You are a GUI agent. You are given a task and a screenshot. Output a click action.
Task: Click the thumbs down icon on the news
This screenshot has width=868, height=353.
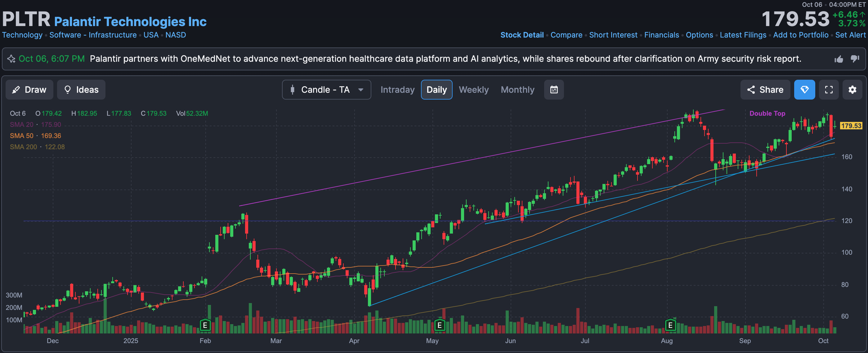(x=855, y=59)
